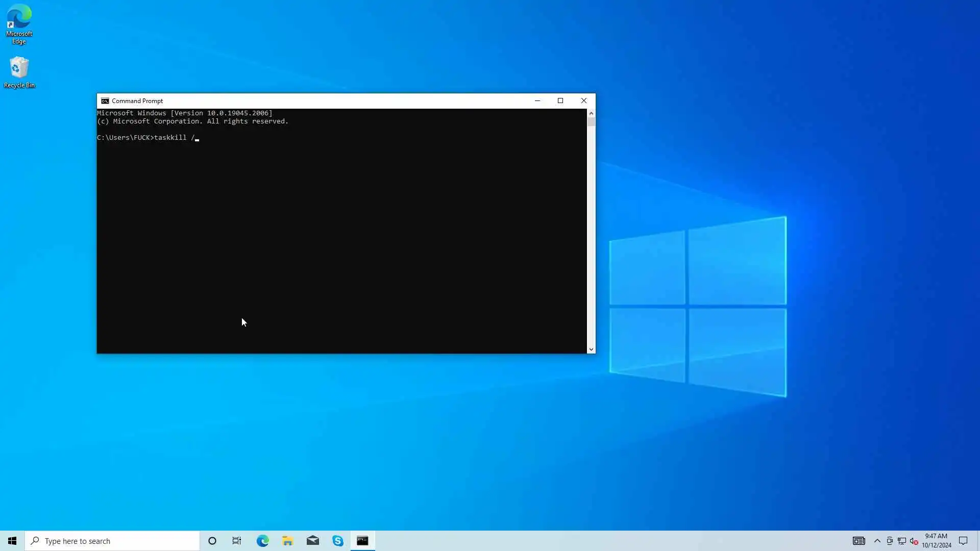This screenshot has width=980, height=551.
Task: Click the Command Prompt title bar icon
Action: tap(105, 101)
